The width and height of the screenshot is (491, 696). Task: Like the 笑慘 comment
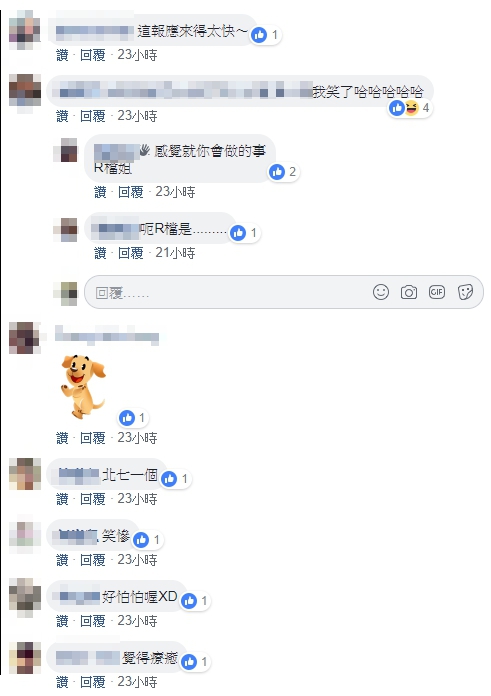[x=62, y=560]
